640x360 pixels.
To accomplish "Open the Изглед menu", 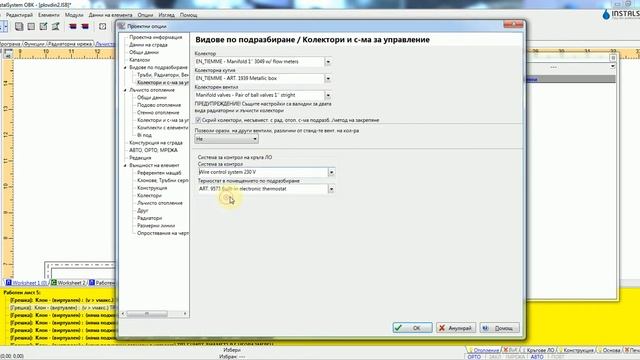I will coord(167,15).
